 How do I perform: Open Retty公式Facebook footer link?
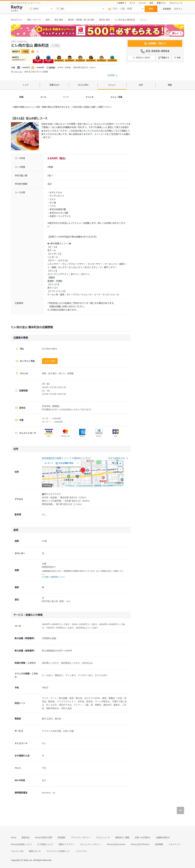coord(116,844)
